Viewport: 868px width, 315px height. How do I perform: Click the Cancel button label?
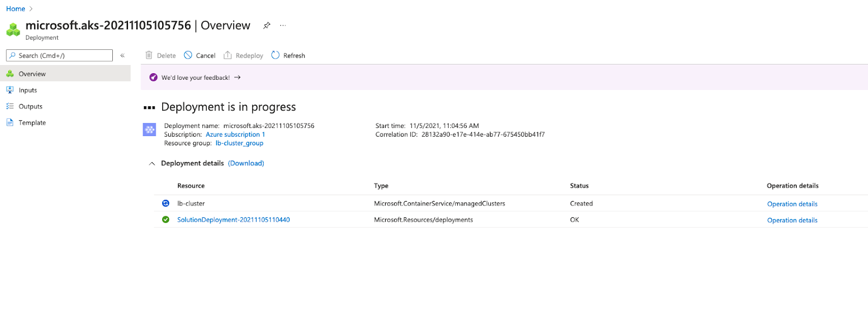point(206,55)
